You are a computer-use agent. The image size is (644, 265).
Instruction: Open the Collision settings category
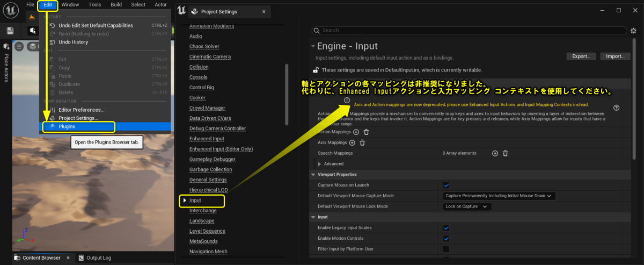(x=199, y=67)
